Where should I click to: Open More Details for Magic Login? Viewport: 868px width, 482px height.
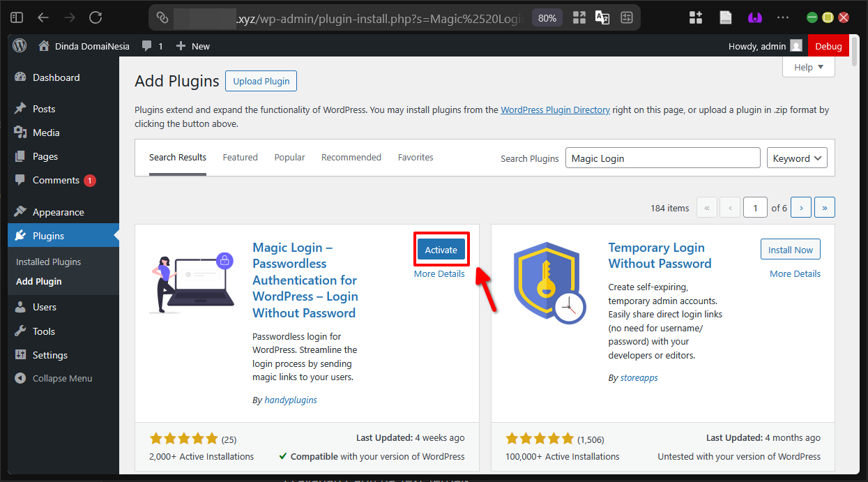point(439,274)
